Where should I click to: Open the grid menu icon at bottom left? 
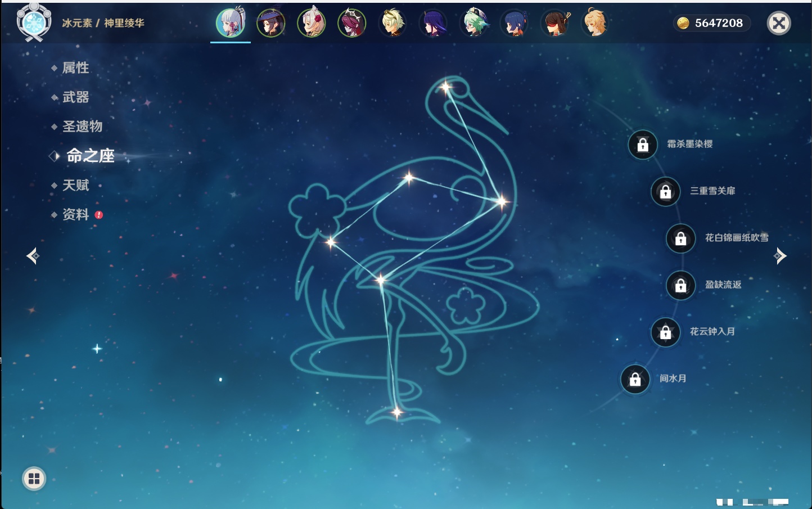(34, 479)
